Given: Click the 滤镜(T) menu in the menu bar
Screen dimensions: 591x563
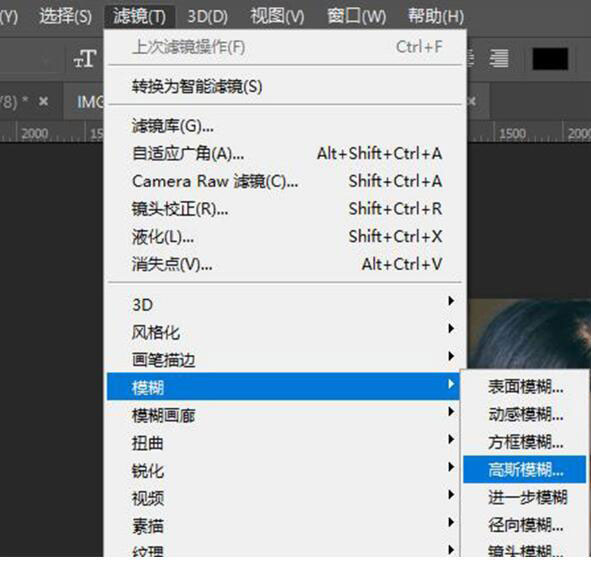Looking at the screenshot, I should tap(139, 16).
